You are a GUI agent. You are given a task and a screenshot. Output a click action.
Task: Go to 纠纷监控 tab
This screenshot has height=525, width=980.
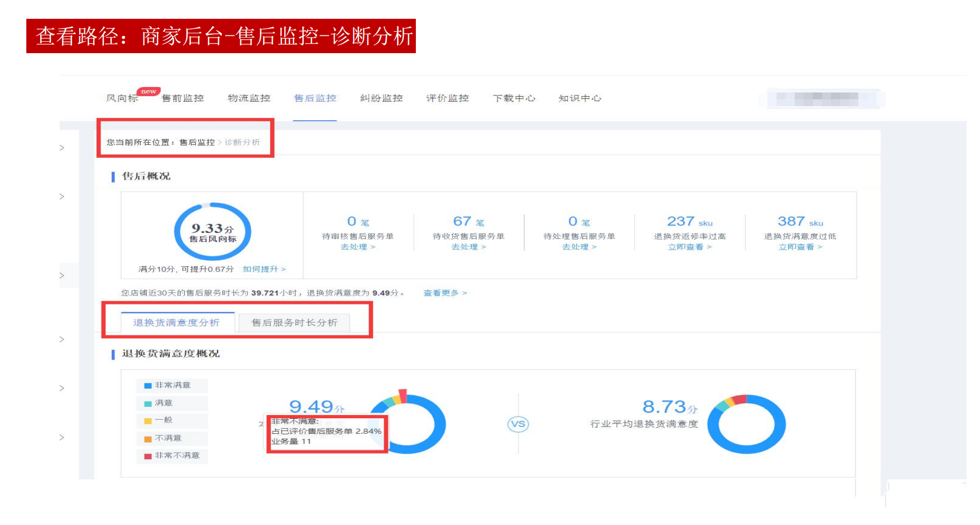pos(381,98)
